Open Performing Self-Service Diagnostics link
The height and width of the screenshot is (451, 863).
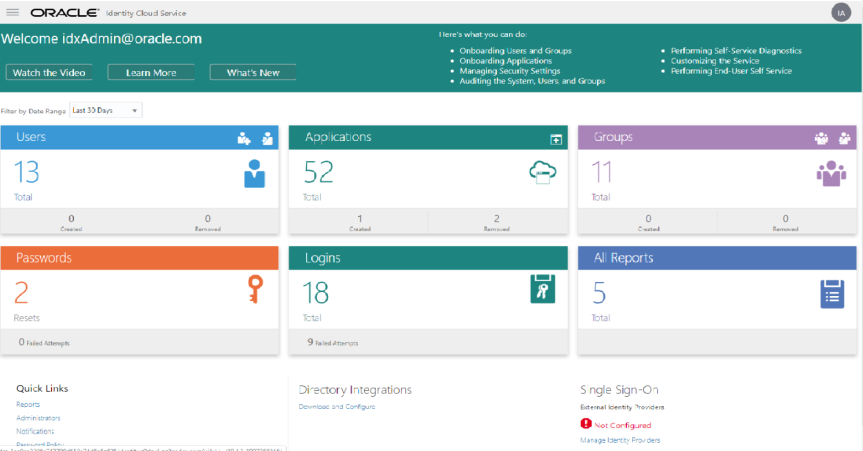[x=736, y=51]
